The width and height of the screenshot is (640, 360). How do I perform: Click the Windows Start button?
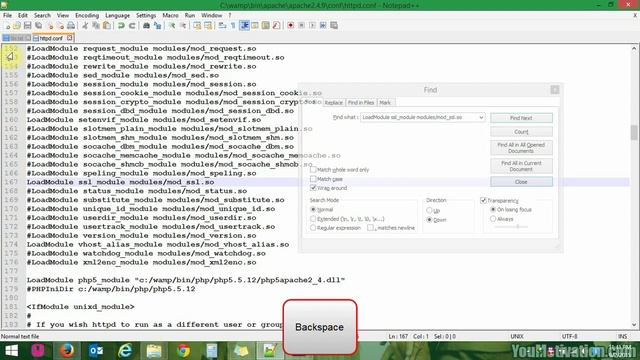[11, 351]
